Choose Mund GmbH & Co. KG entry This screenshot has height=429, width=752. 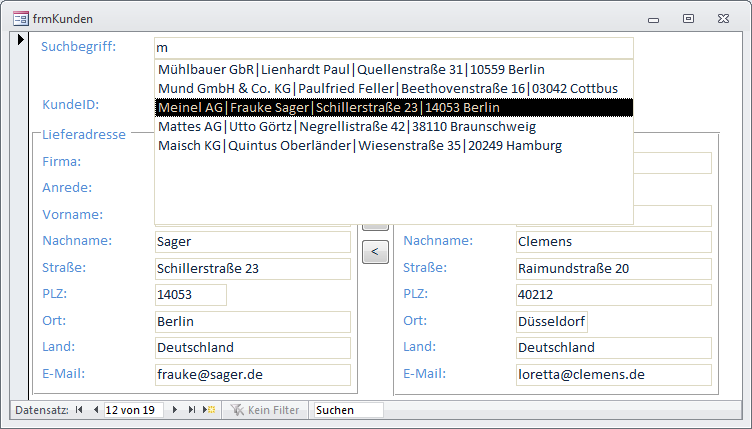(x=386, y=89)
